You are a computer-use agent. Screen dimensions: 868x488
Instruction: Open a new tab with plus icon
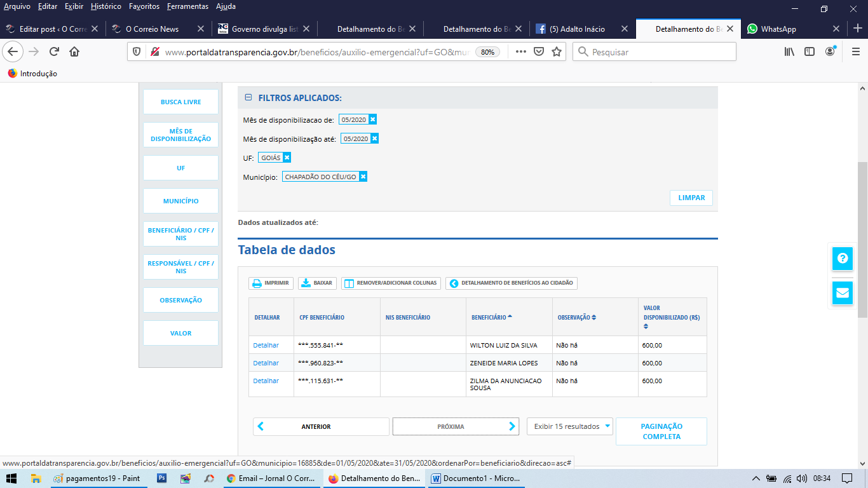point(857,29)
